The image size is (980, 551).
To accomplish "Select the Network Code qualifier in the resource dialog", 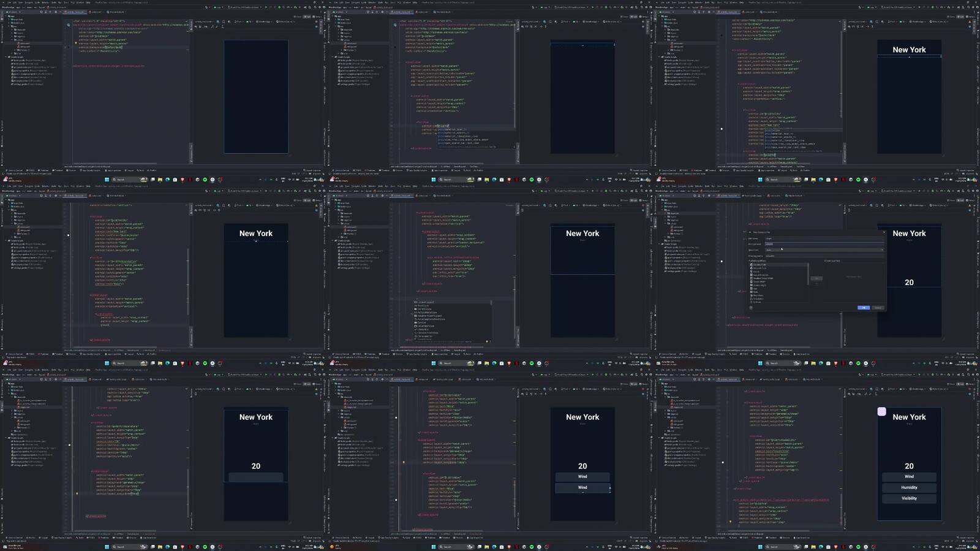I will 759,268.
